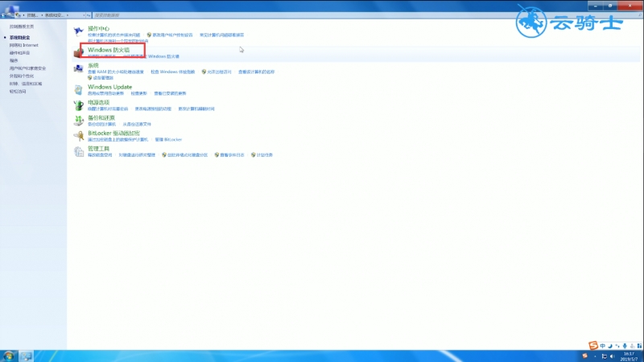Viewport: 644px width, 362px height.
Task: Open the 系统 heading link
Action: coord(93,65)
